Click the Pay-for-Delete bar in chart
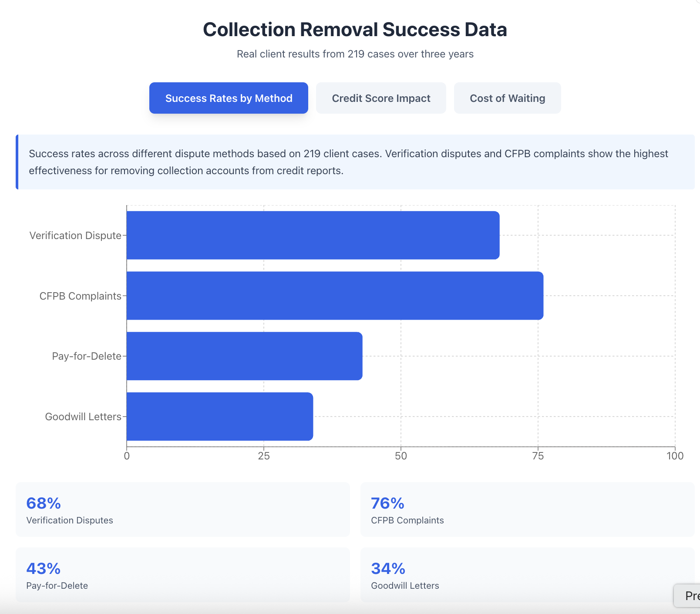The width and height of the screenshot is (700, 614). pos(244,356)
